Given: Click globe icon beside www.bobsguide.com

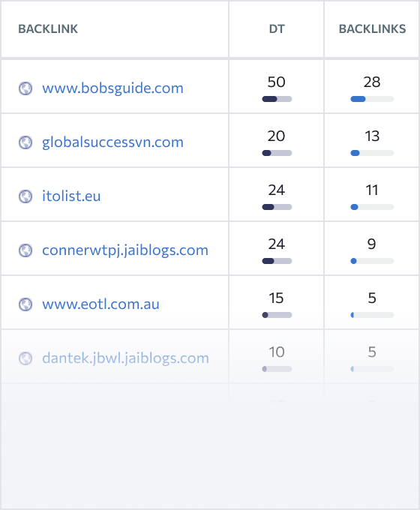Looking at the screenshot, I should [x=25, y=88].
